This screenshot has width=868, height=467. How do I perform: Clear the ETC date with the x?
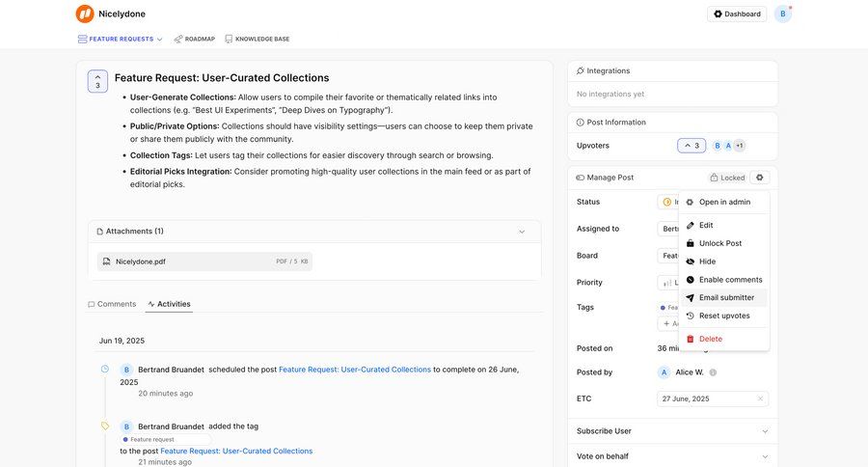pyautogui.click(x=760, y=398)
